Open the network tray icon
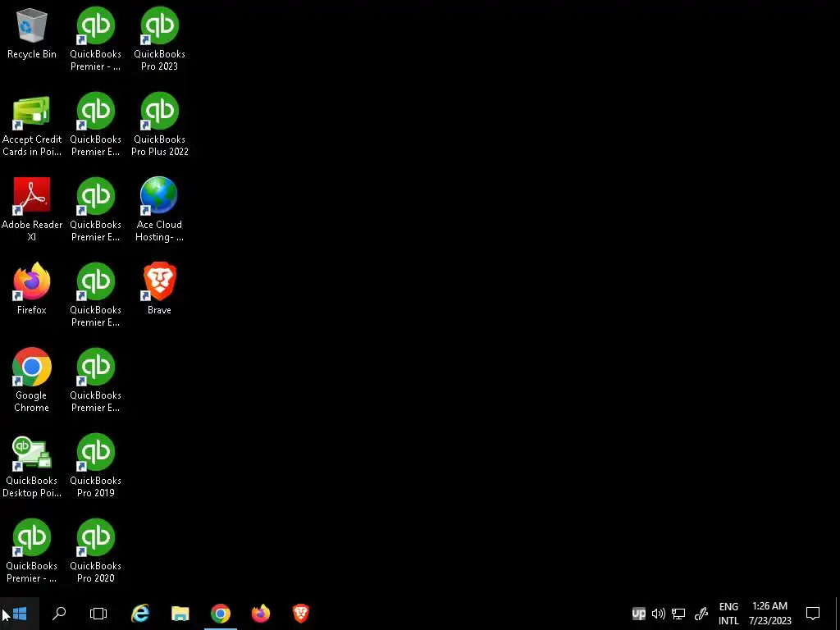Viewport: 840px width, 630px height. [x=678, y=614]
